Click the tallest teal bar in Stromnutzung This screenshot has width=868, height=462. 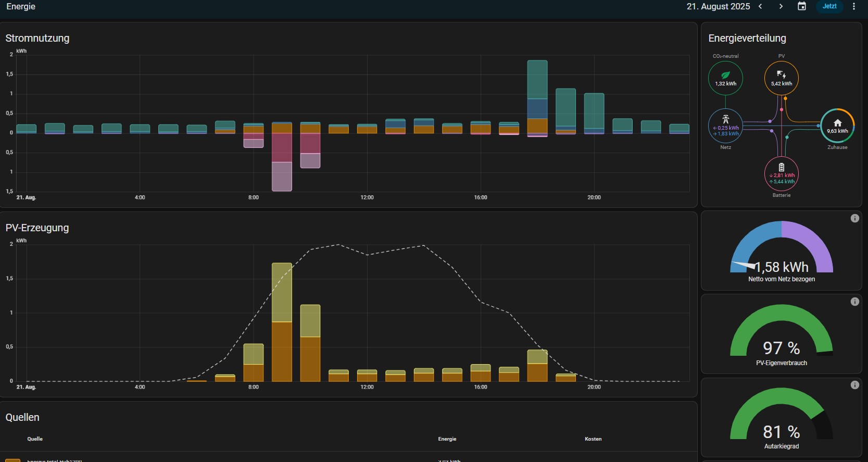[537, 79]
